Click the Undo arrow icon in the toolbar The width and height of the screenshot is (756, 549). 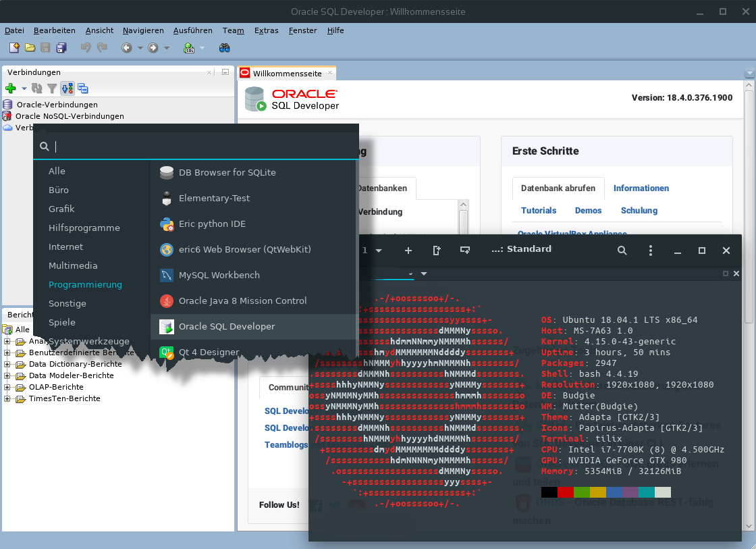tap(86, 48)
